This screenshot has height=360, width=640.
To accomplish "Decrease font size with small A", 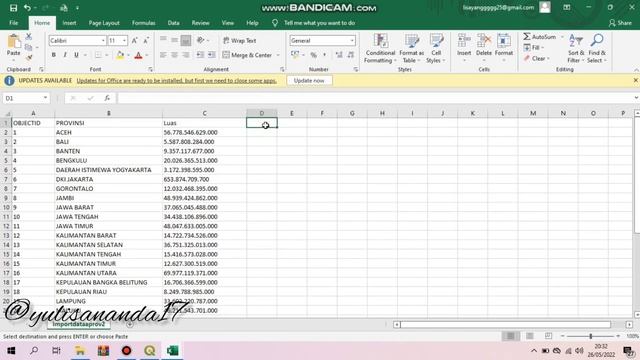I will click(x=146, y=40).
